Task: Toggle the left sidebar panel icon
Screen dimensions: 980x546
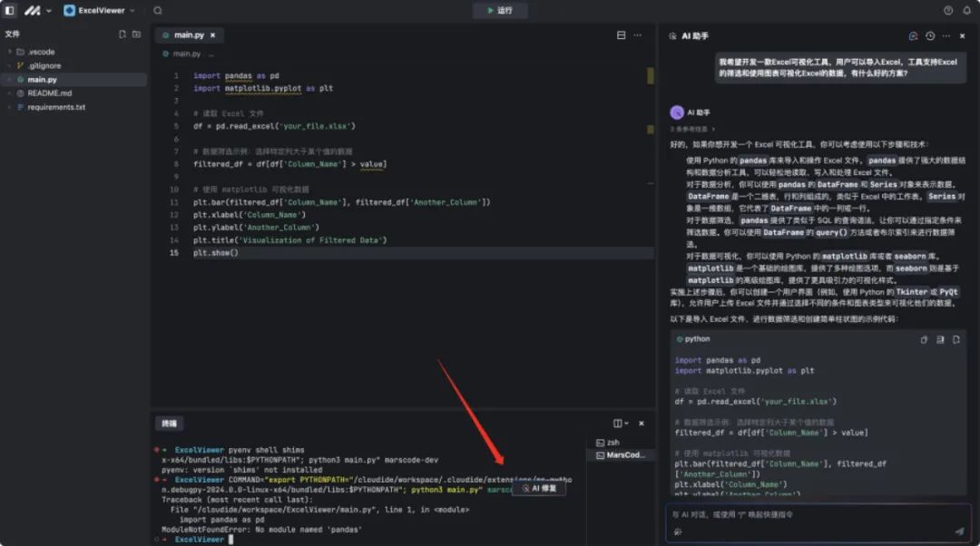Action: coord(9,10)
